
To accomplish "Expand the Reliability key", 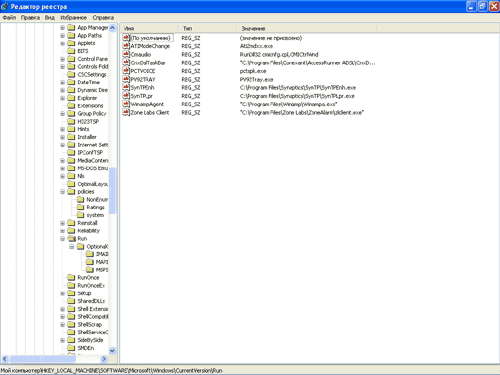I will click(x=62, y=231).
